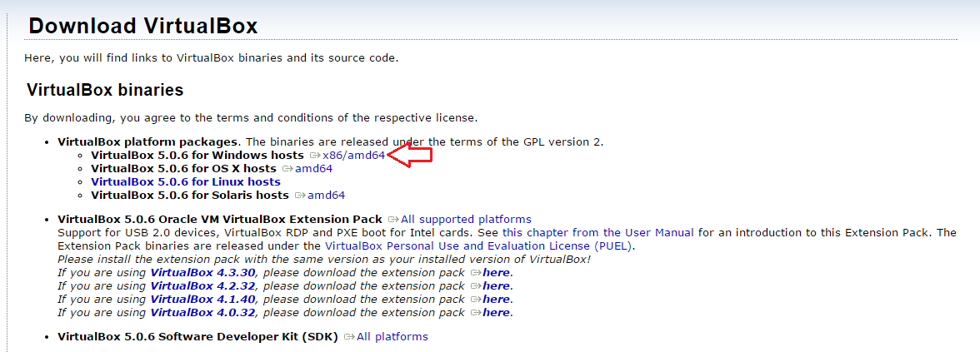Viewport: 980px width, 352px height.
Task: Click external-link icon beside x86/amd64
Action: click(315, 155)
